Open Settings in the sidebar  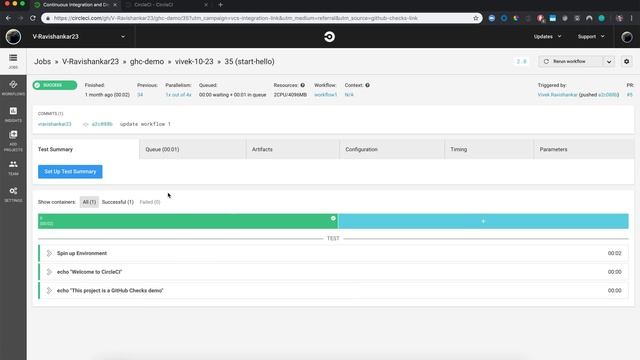pyautogui.click(x=13, y=194)
